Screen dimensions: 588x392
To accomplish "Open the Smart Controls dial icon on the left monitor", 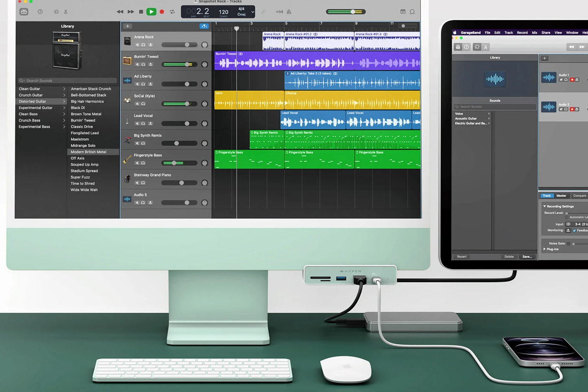I will 56,12.
